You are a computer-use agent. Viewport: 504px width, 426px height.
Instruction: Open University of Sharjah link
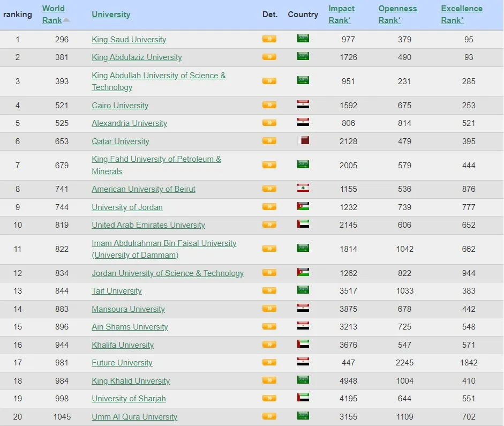pos(129,399)
